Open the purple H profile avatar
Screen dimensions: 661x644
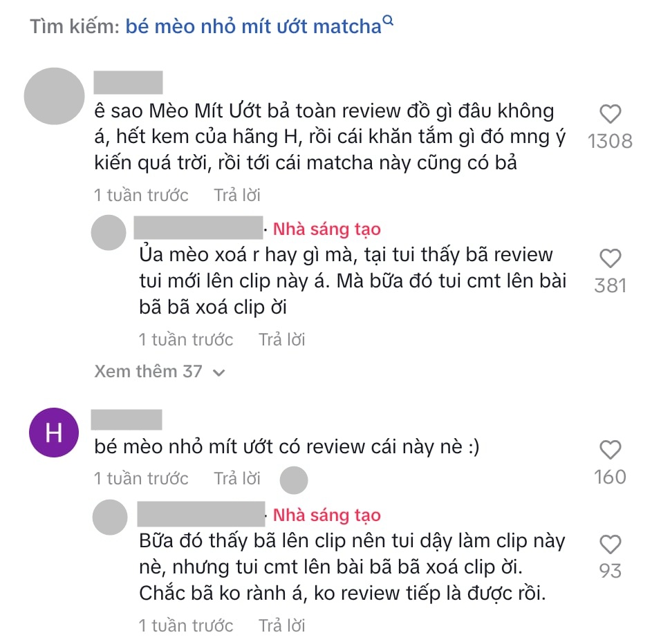tap(53, 433)
